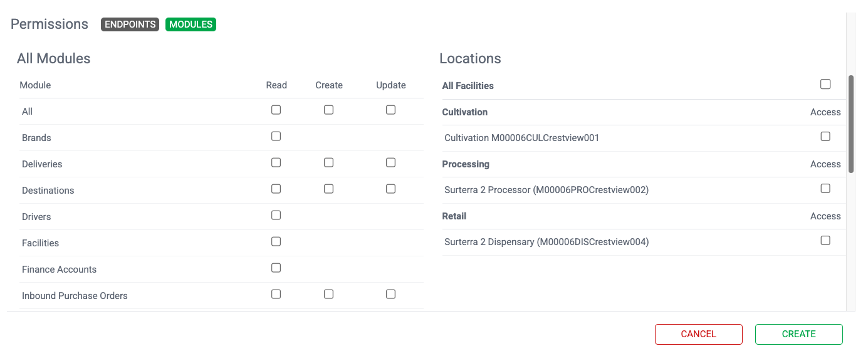Select the All Facilities checkbox
The image size is (868, 351).
825,84
